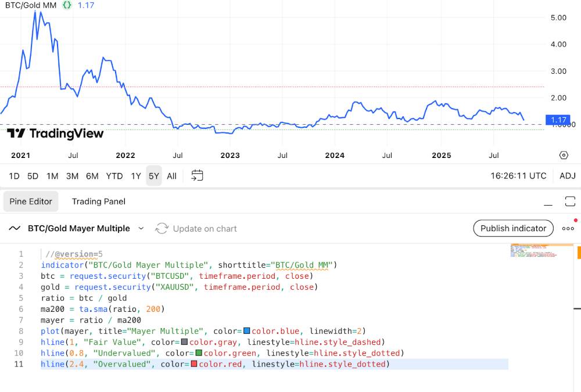Click the TradingView logo
581x392 pixels.
click(x=55, y=134)
